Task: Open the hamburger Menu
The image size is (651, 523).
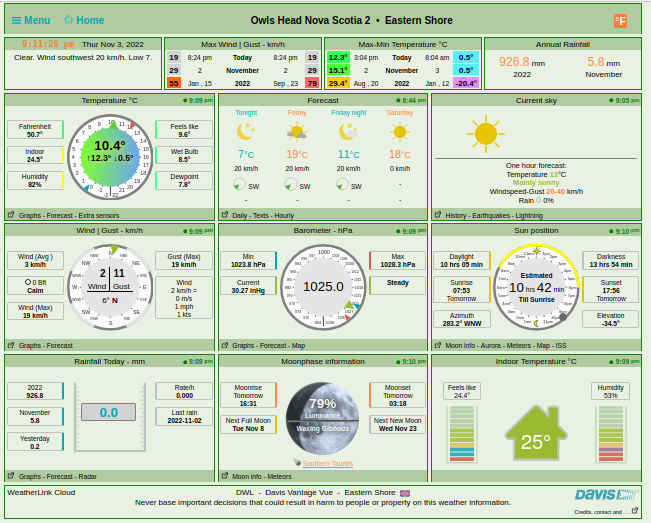Action: click(x=31, y=20)
